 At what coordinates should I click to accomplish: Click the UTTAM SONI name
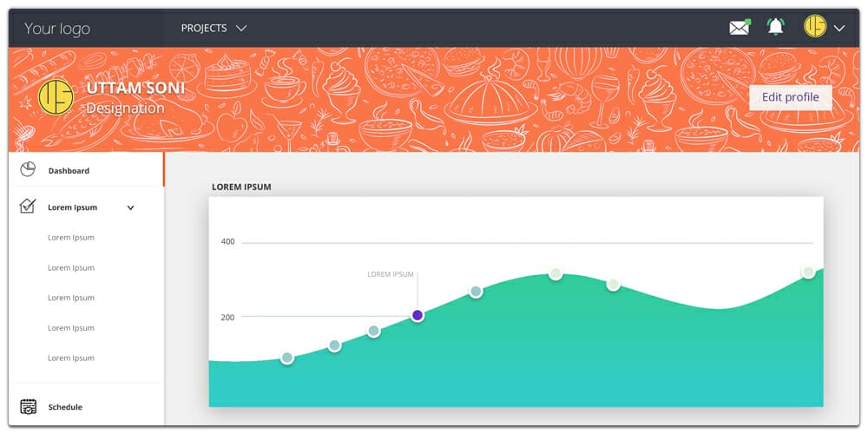pos(135,88)
